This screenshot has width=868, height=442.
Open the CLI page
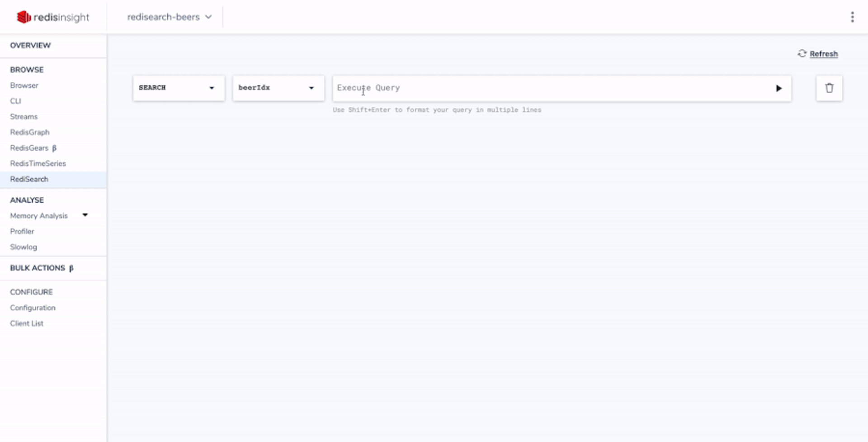[15, 101]
